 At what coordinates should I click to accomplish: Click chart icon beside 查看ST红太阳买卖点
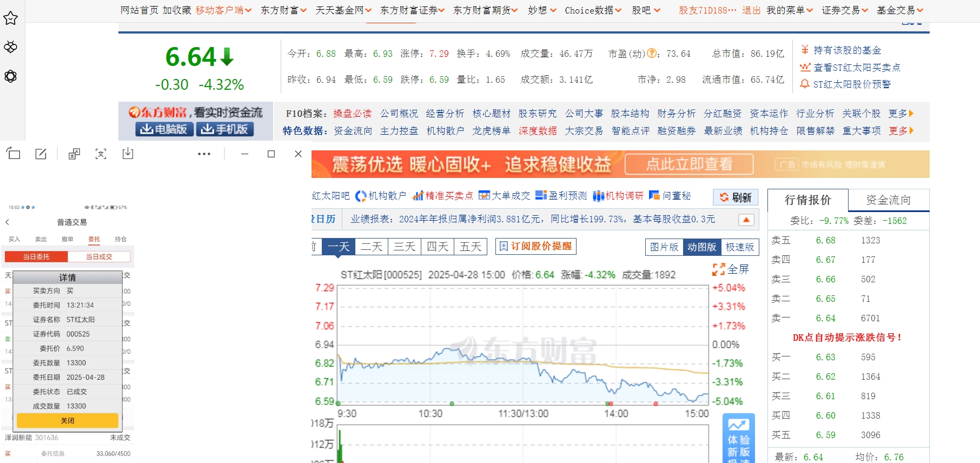[x=805, y=67]
